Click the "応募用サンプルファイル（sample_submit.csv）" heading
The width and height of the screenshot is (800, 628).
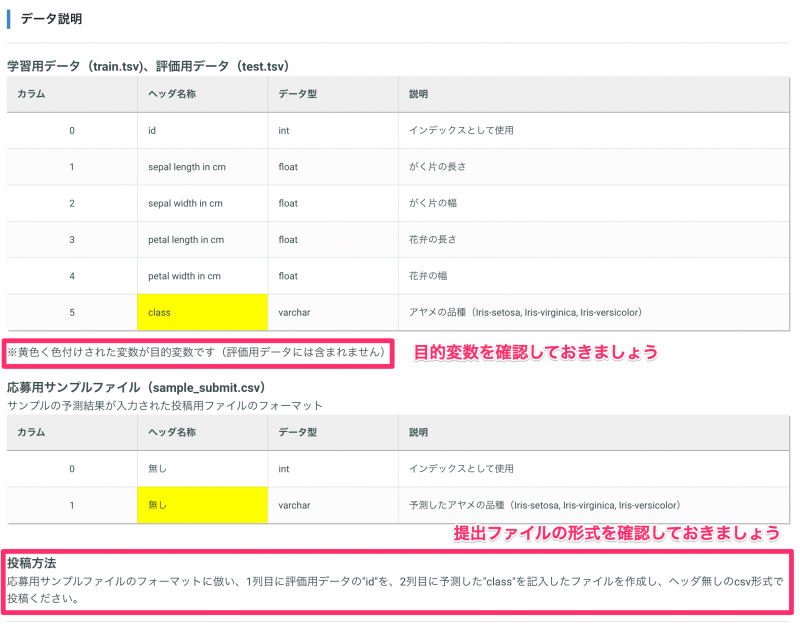tap(135, 386)
